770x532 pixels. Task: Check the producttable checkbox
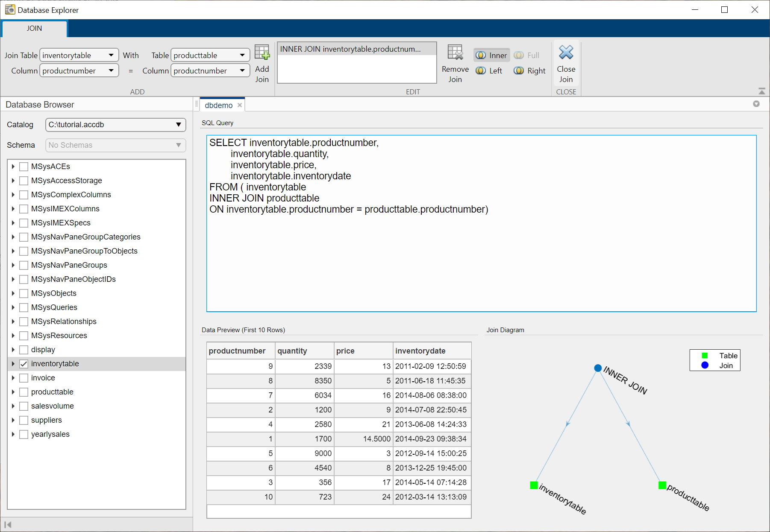(x=24, y=392)
